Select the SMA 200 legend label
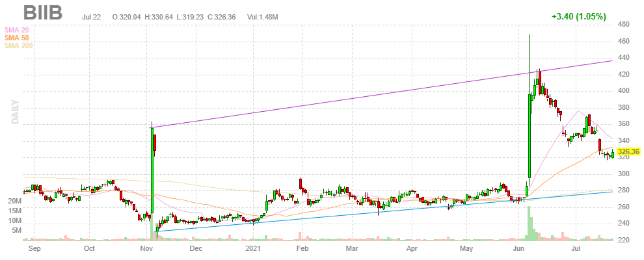Viewport: 644px width, 260px height. click(x=18, y=45)
